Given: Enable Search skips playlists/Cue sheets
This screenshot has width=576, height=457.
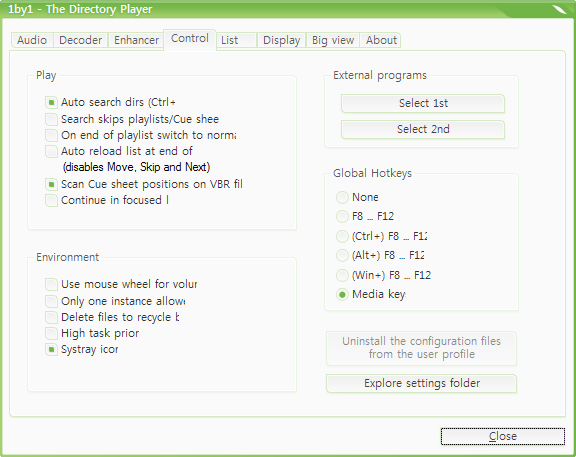Looking at the screenshot, I should coord(51,119).
